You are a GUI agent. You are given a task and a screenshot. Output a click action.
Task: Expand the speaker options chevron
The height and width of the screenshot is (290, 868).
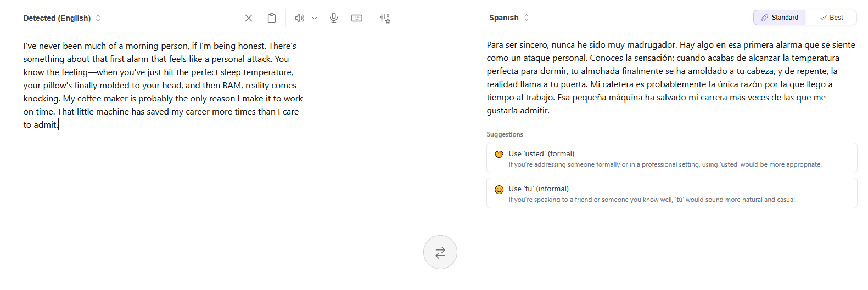pyautogui.click(x=315, y=18)
